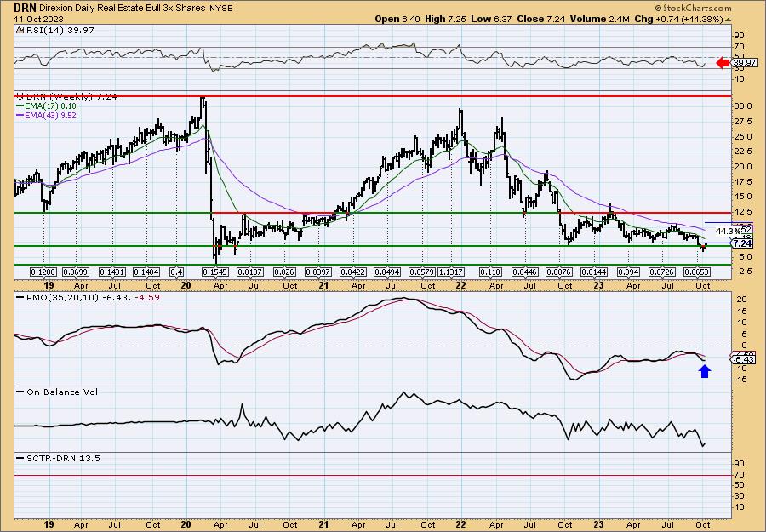766x532 pixels.
Task: Click the 30.0 price axis label
Action: point(742,106)
